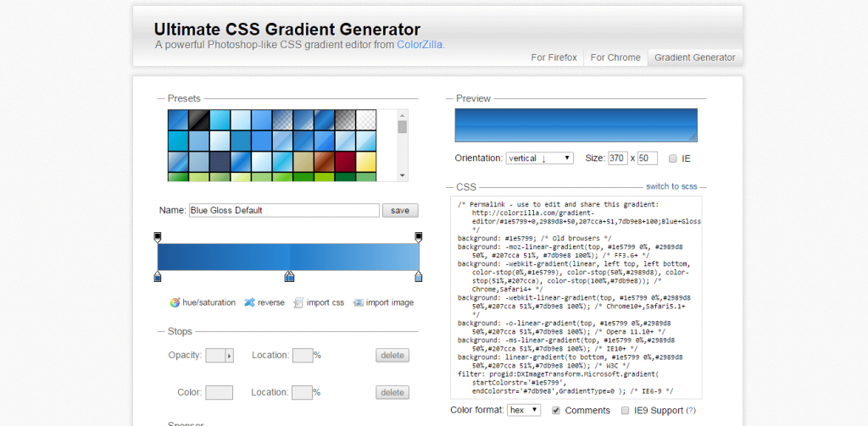
Task: Click the presets scrollbar up arrow
Action: click(x=403, y=114)
